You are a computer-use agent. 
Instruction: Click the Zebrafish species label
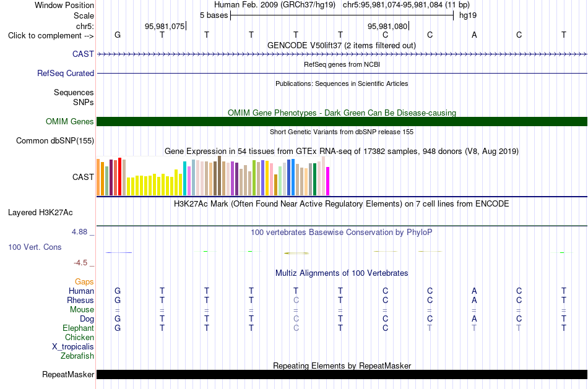click(x=77, y=356)
